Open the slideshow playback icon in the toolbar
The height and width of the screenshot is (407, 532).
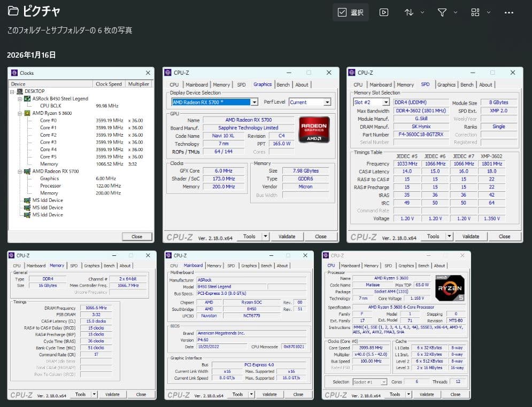(x=384, y=12)
